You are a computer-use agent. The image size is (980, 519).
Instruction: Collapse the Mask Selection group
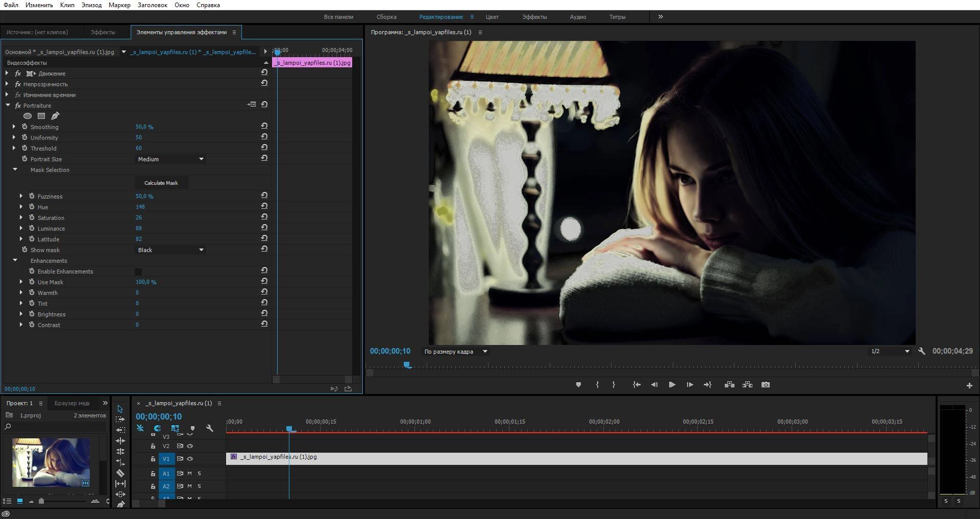pos(15,169)
